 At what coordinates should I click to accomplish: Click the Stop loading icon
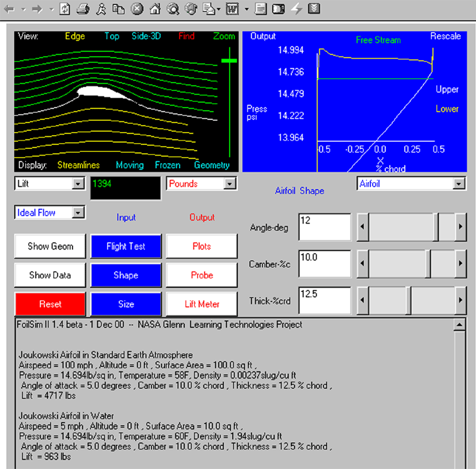click(x=137, y=9)
